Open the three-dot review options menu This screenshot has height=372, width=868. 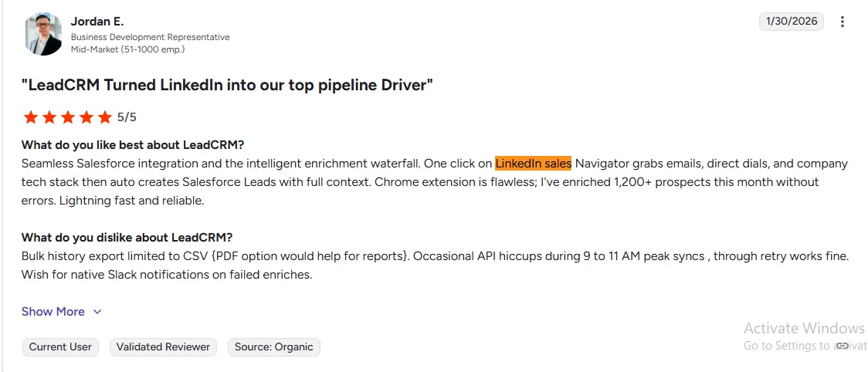[843, 22]
